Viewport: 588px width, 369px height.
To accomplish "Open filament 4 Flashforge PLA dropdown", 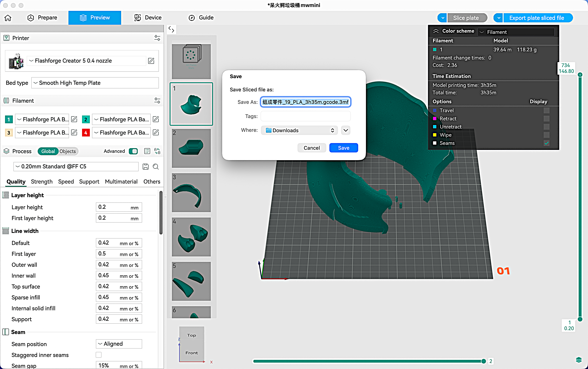I will tap(121, 133).
